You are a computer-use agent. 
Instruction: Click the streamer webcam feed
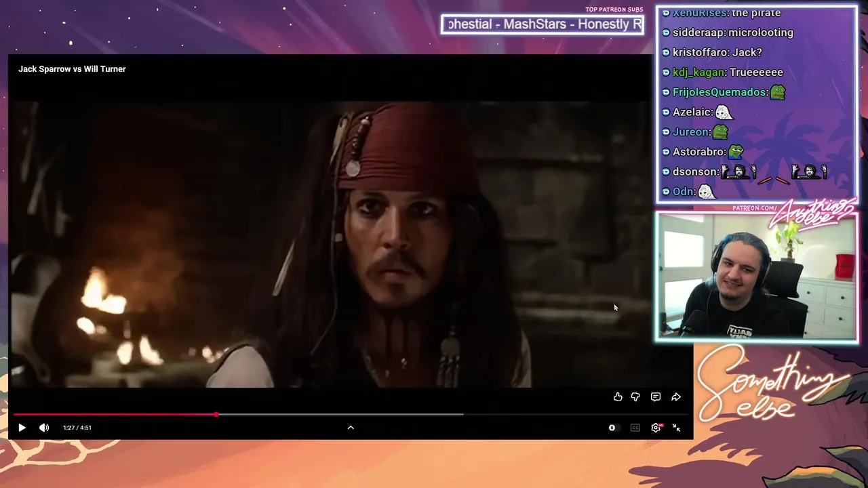pos(757,277)
